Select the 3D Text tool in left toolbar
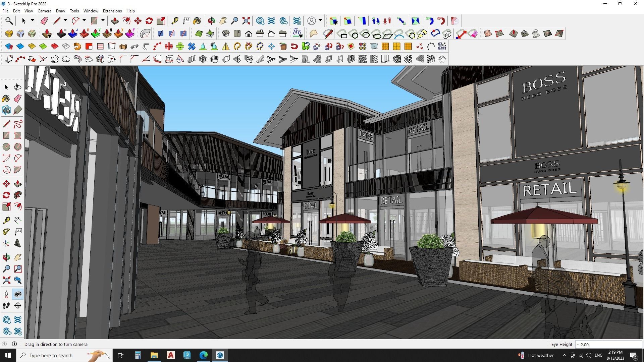 [x=17, y=243]
